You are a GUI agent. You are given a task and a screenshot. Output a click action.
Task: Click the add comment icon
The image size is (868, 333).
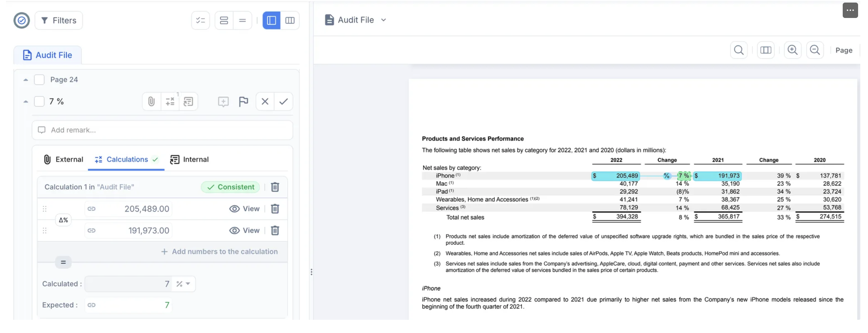[223, 102]
